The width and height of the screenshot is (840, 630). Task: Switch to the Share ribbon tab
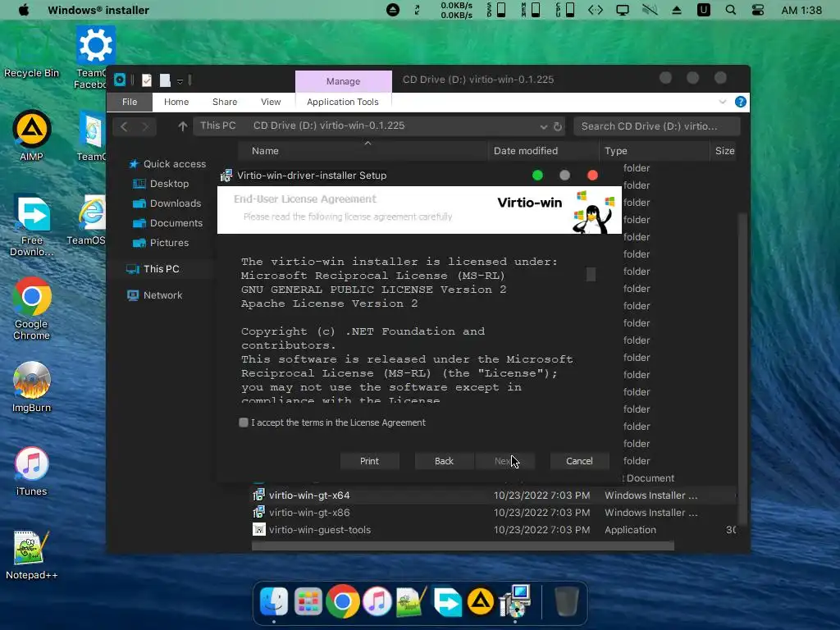tap(225, 102)
